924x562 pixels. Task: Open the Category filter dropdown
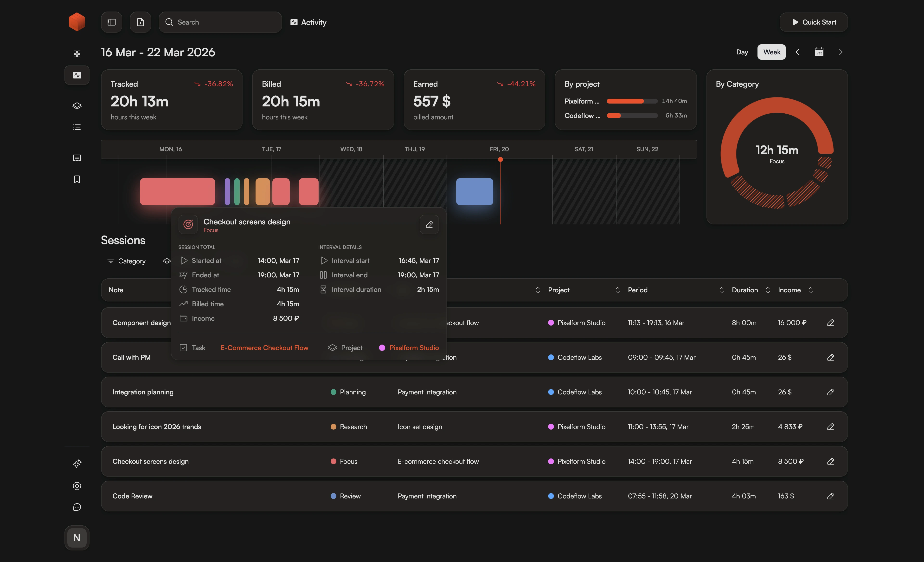(126, 261)
